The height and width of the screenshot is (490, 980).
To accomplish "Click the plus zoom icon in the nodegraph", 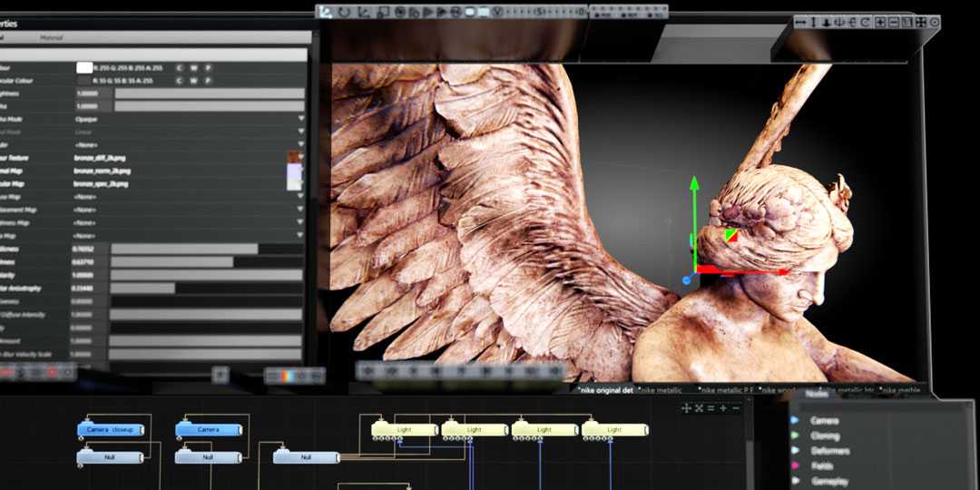I will (723, 408).
